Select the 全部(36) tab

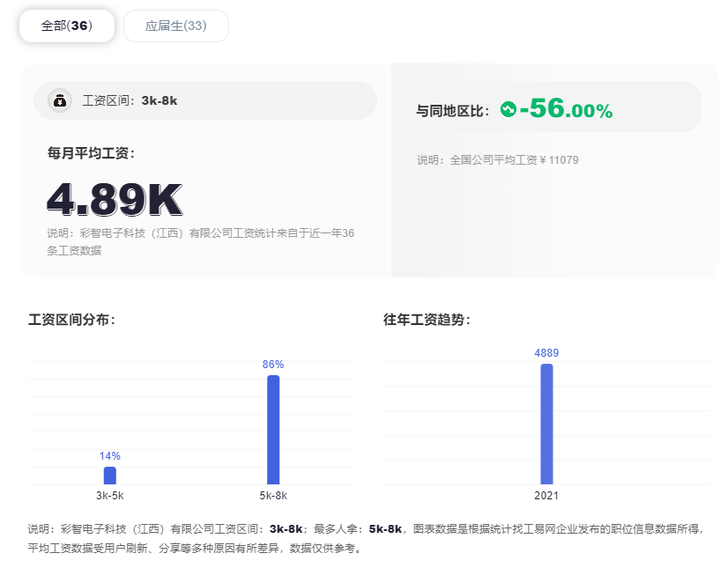(x=67, y=26)
